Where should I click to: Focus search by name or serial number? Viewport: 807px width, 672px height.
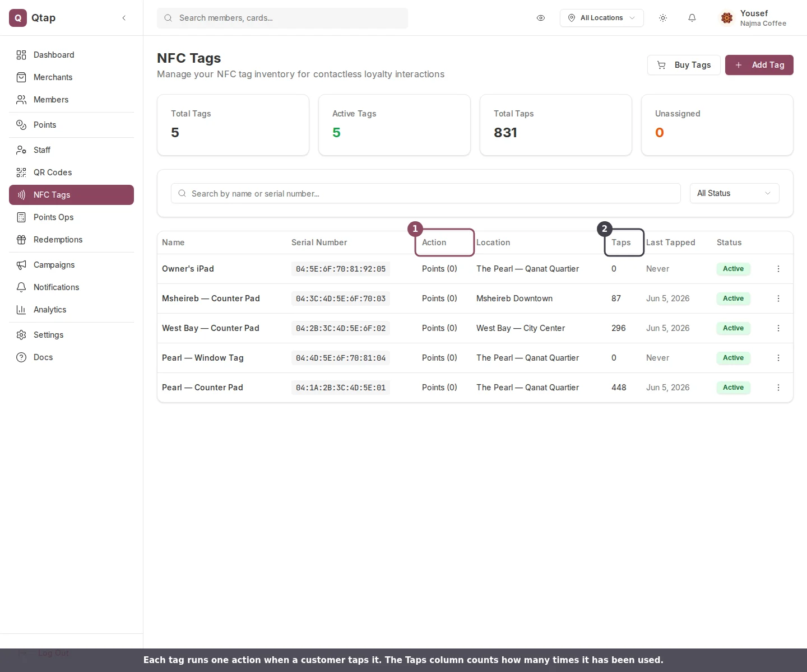[426, 193]
